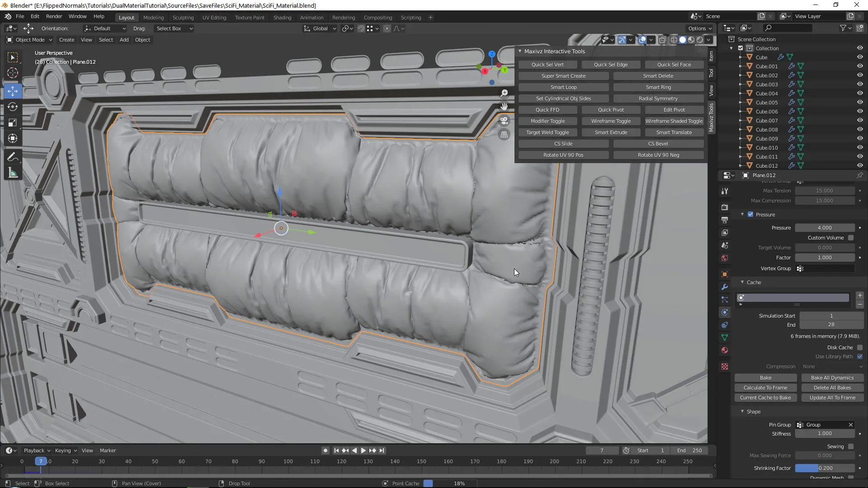The image size is (868, 488).
Task: Click the timeline frame input field
Action: [x=600, y=450]
